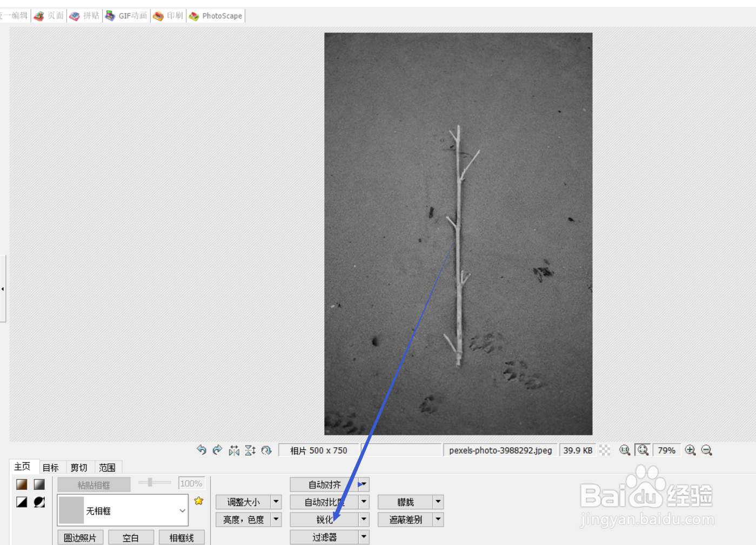The image size is (756, 545).
Task: Switch to the 主页 tab
Action: [x=23, y=467]
